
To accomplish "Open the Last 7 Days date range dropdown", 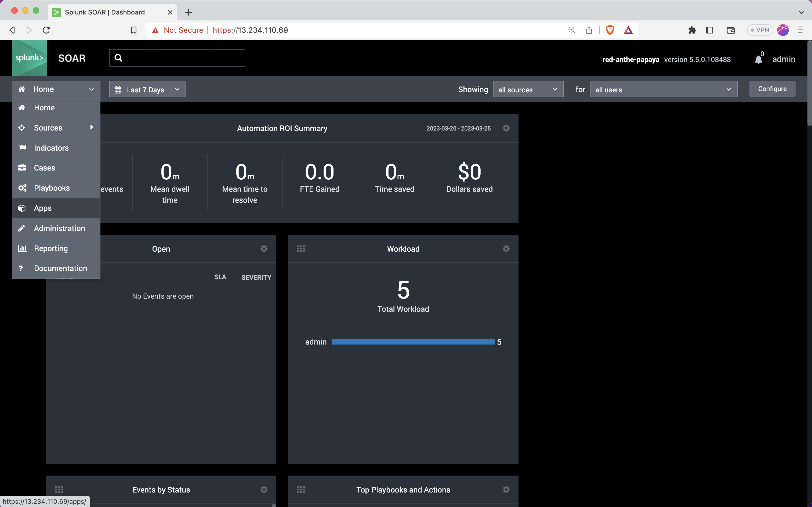I will tap(147, 89).
